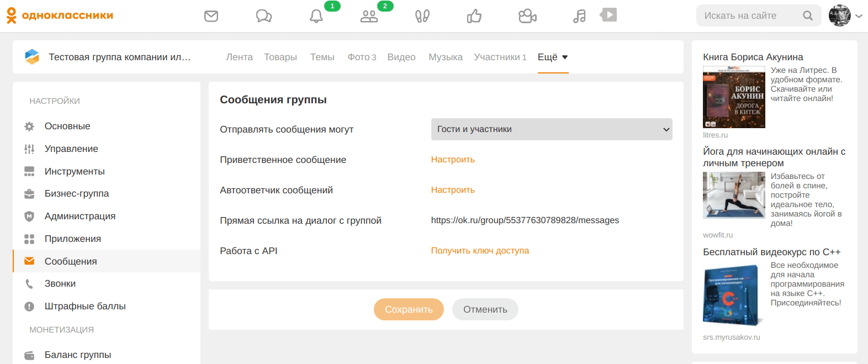Click the user profile avatar
Image resolution: width=868 pixels, height=364 pixels.
840,15
